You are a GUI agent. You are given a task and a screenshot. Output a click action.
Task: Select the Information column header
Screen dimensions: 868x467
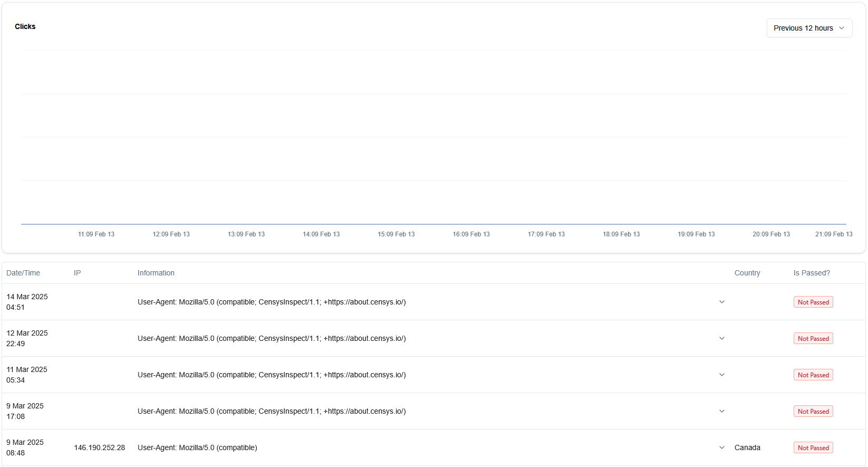(x=156, y=273)
